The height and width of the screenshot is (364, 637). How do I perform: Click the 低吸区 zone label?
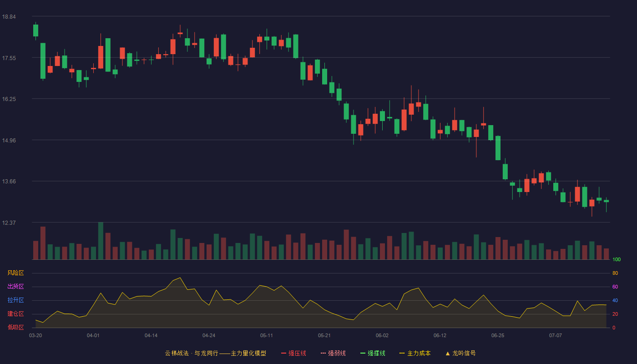[x=15, y=327]
